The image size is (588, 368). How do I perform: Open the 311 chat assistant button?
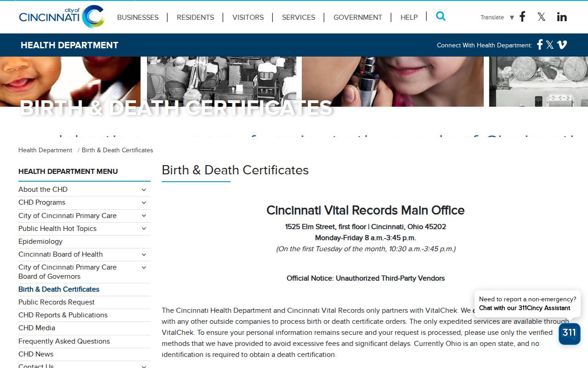(570, 333)
